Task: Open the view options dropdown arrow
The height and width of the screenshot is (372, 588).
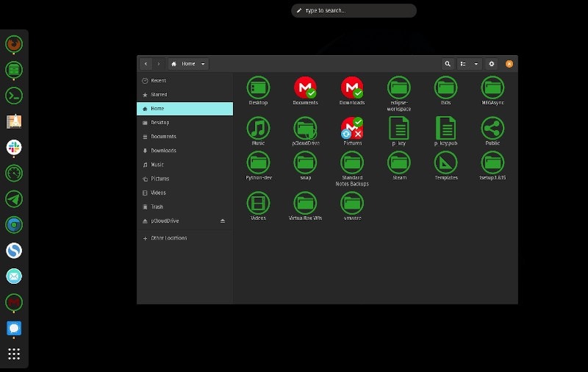Action: pos(476,64)
